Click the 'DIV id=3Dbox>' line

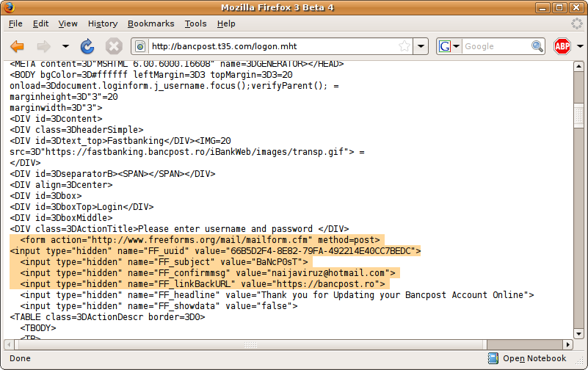46,196
